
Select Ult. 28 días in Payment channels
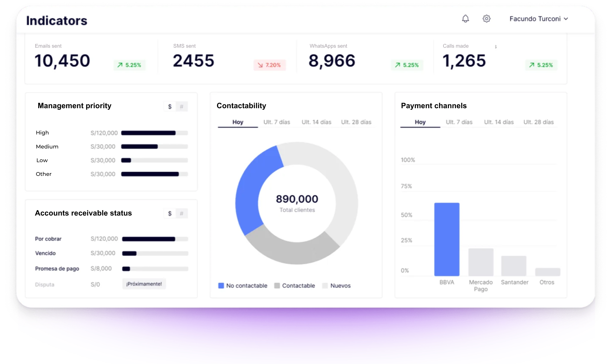[538, 122]
